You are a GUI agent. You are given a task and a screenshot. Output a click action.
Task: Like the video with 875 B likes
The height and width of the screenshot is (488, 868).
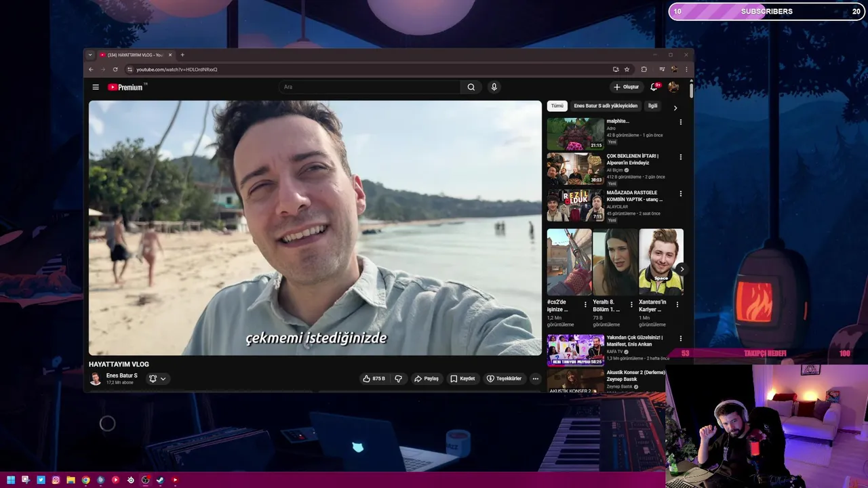(374, 378)
